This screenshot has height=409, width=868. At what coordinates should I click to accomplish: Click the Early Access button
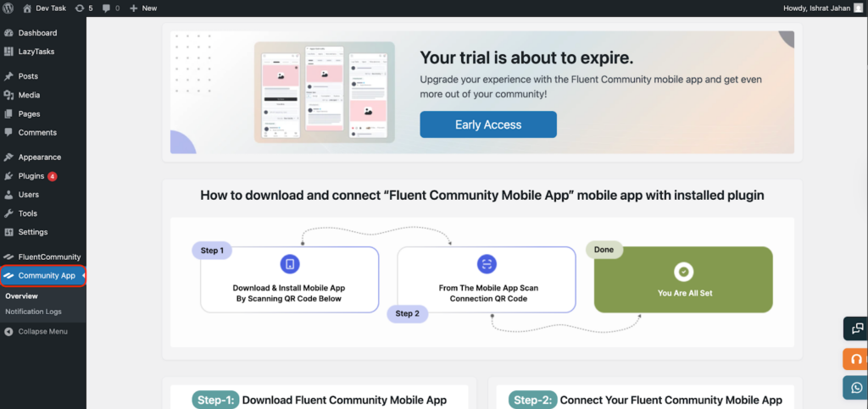[488, 124]
